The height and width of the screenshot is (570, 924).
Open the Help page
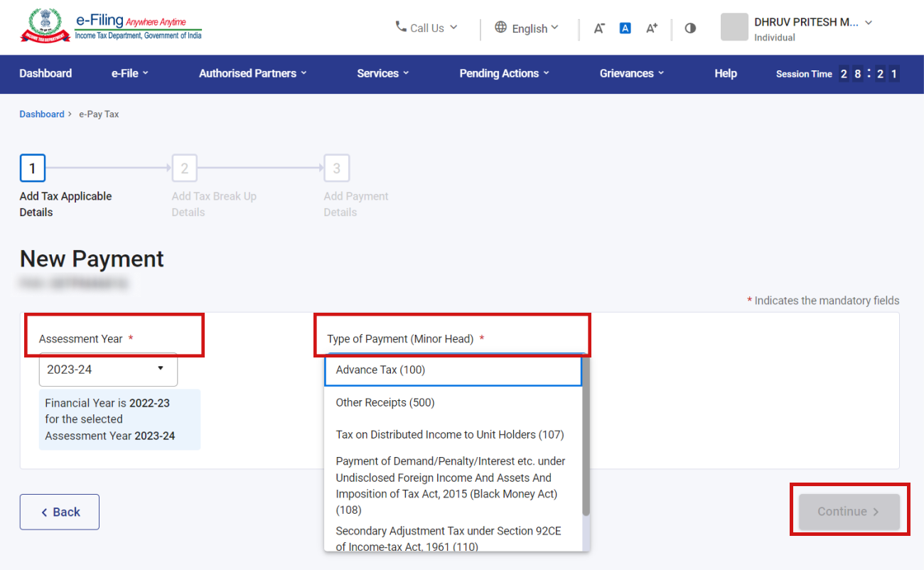(725, 73)
